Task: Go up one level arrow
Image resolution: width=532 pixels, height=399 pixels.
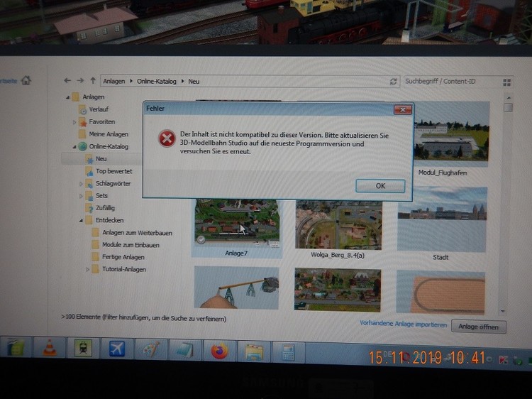Action: tap(93, 80)
